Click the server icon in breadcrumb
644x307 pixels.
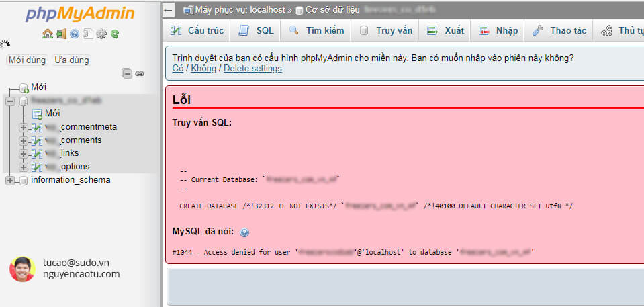click(x=188, y=10)
